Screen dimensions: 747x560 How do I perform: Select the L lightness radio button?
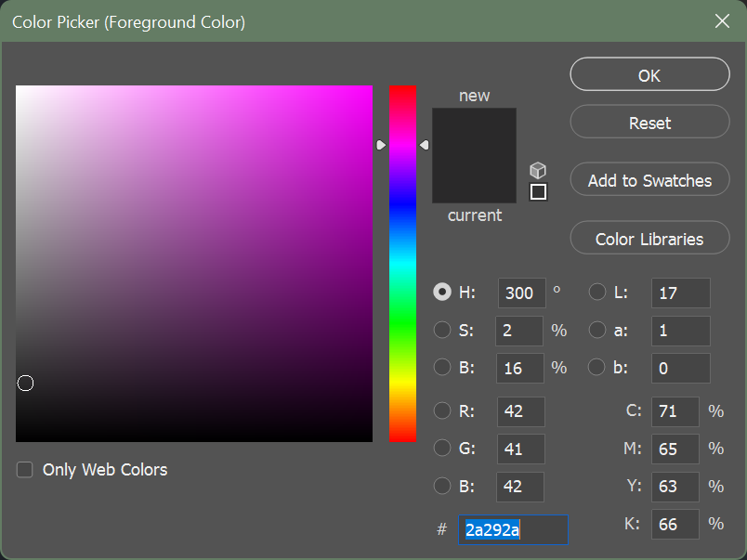click(596, 292)
